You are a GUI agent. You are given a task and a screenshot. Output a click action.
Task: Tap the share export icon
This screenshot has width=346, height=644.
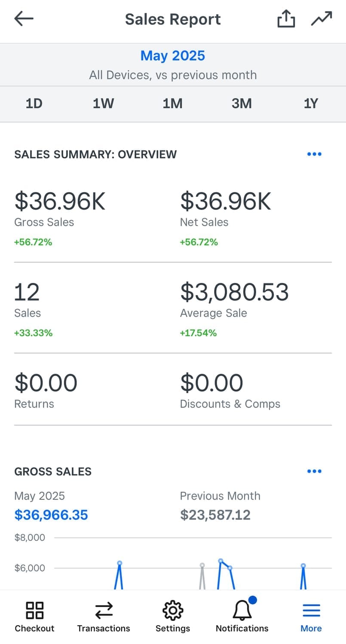pyautogui.click(x=286, y=19)
